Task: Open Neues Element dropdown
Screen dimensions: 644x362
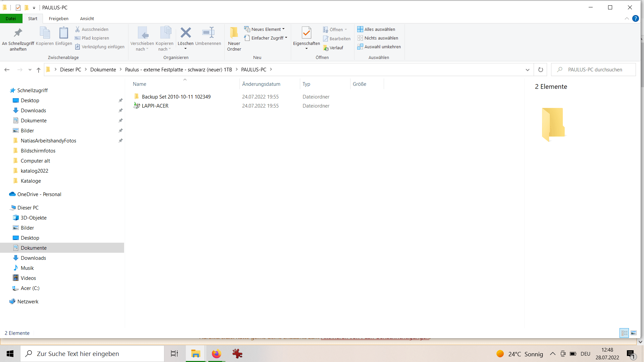Action: tap(265, 29)
